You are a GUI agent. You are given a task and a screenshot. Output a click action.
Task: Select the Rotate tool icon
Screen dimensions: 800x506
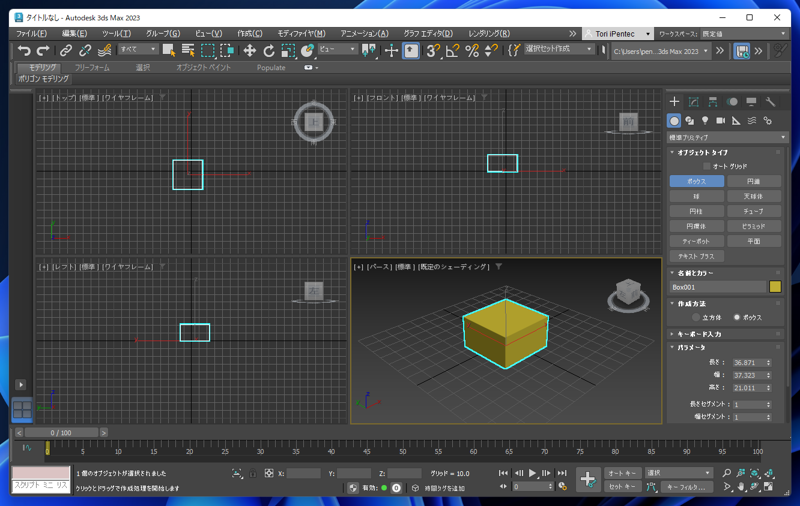point(269,50)
